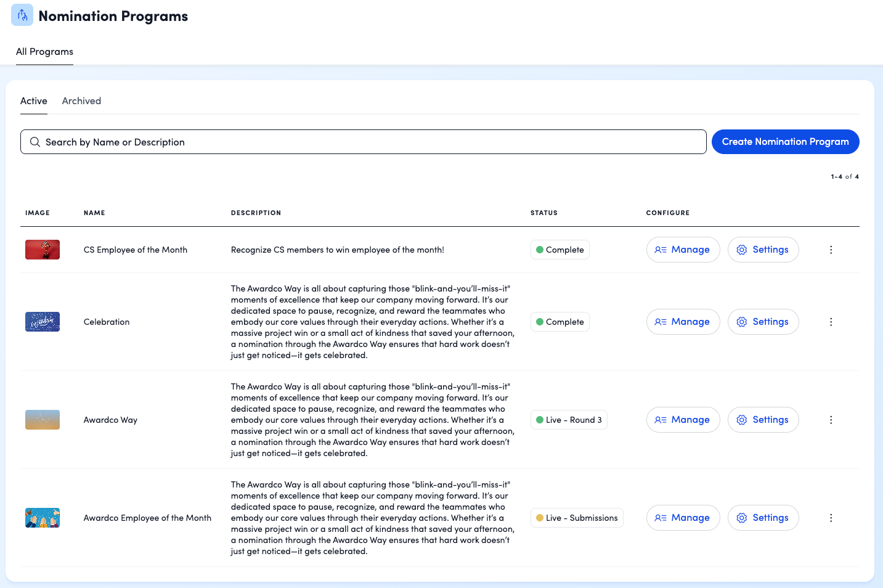Open Settings for CS Employee of the Month
The width and height of the screenshot is (883, 588).
(763, 250)
